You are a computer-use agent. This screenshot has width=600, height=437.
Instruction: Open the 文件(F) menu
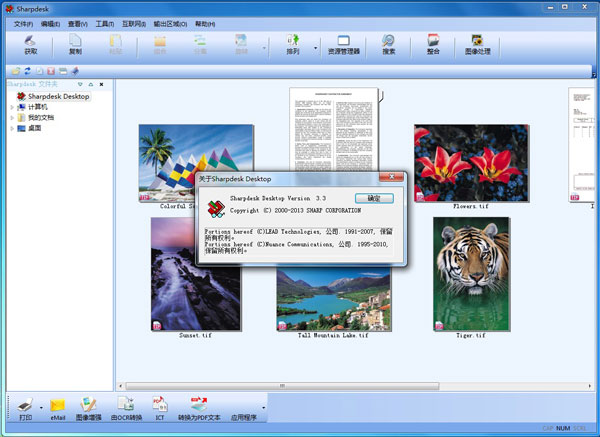(x=23, y=24)
